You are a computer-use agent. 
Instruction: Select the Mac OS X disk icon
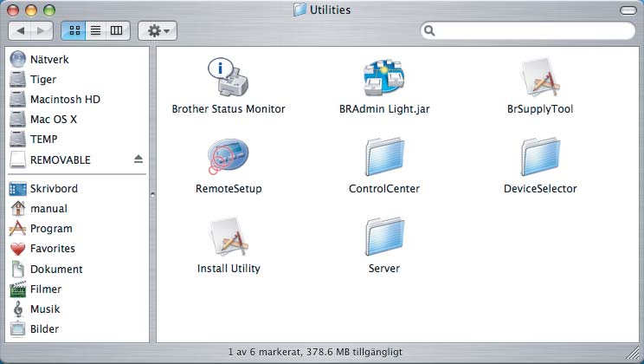(17, 120)
